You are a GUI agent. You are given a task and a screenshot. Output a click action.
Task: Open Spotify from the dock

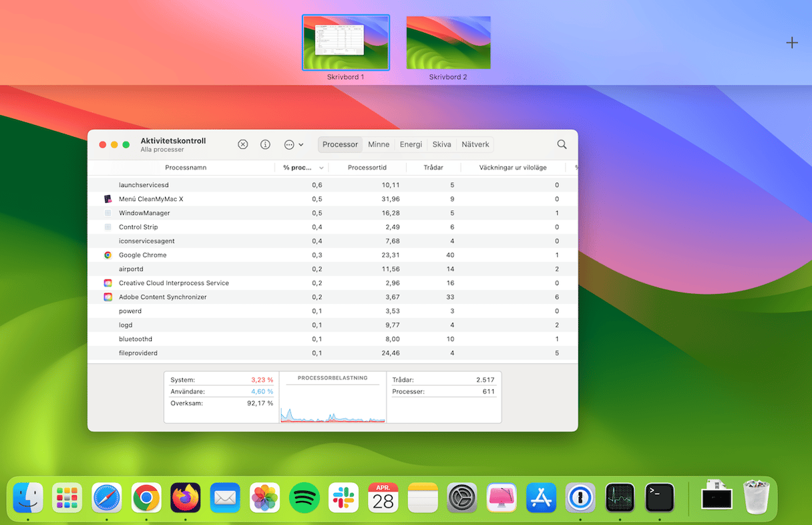(x=304, y=498)
